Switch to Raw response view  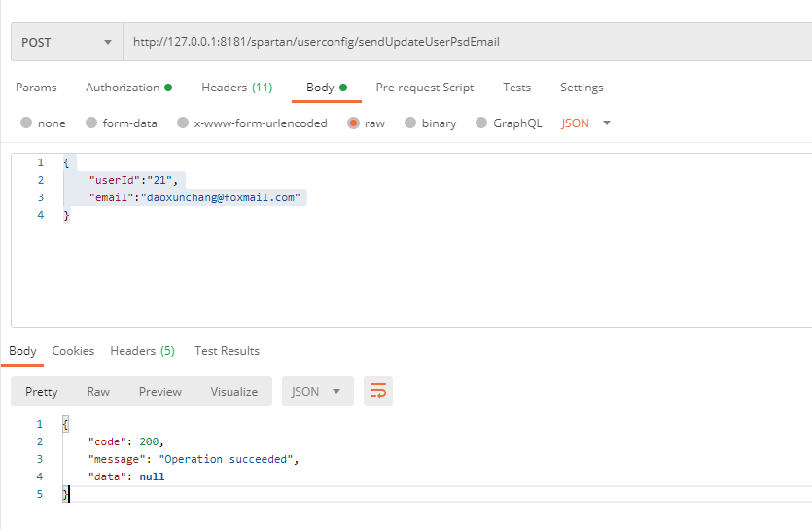[98, 391]
